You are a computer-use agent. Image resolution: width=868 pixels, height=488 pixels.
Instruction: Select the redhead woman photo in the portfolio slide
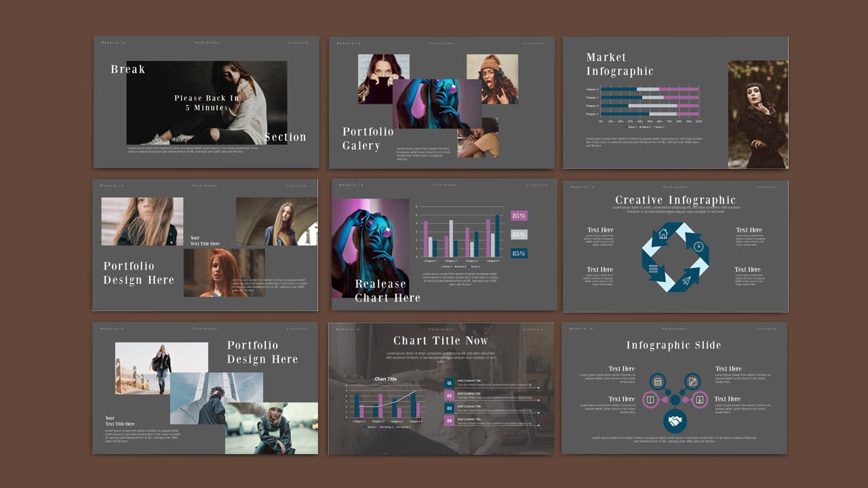coord(224,272)
